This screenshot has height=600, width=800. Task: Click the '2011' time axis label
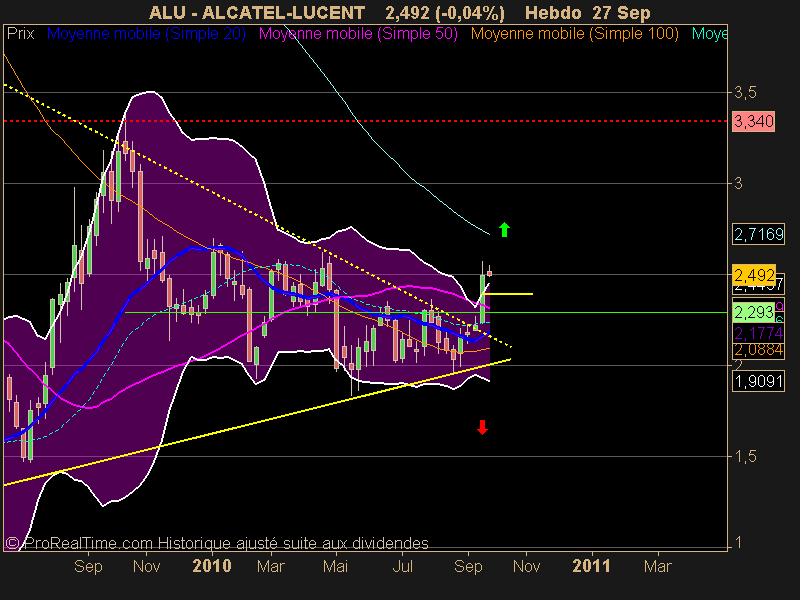pyautogui.click(x=591, y=566)
